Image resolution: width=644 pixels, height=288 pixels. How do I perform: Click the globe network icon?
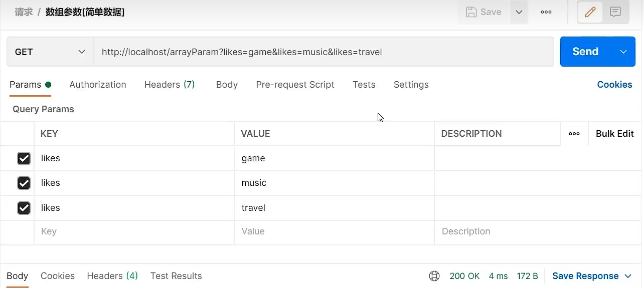(x=434, y=276)
